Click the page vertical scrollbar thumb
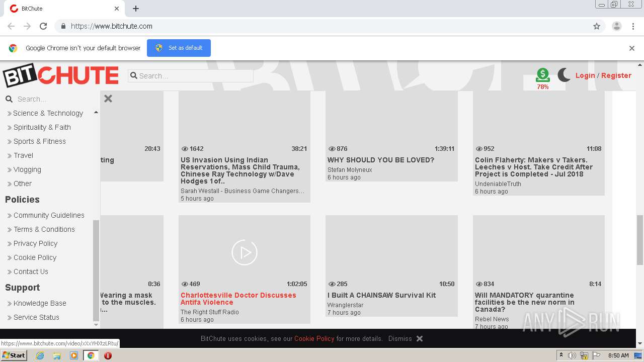Screen dimensions: 644x362 coord(640,239)
